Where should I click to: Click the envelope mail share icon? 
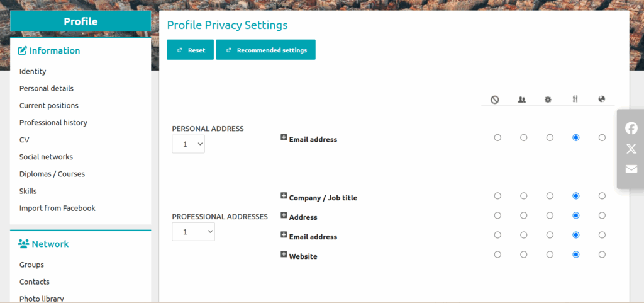(631, 169)
